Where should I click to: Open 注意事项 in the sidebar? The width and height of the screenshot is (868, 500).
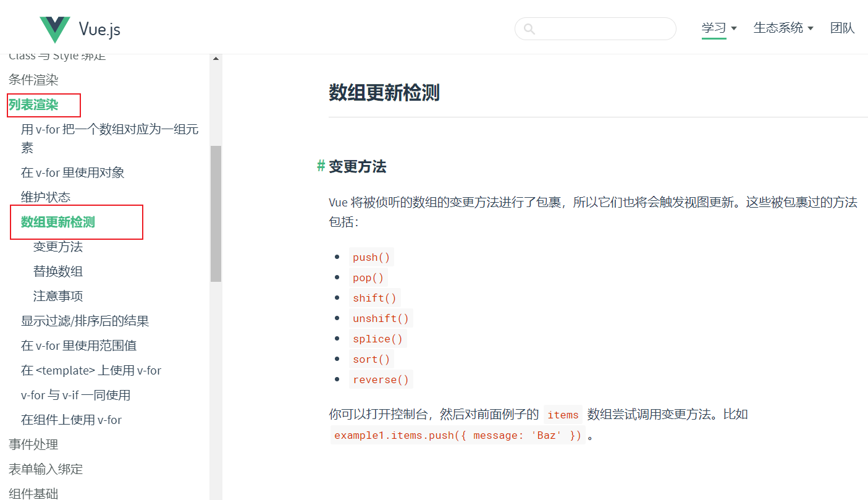pos(58,296)
